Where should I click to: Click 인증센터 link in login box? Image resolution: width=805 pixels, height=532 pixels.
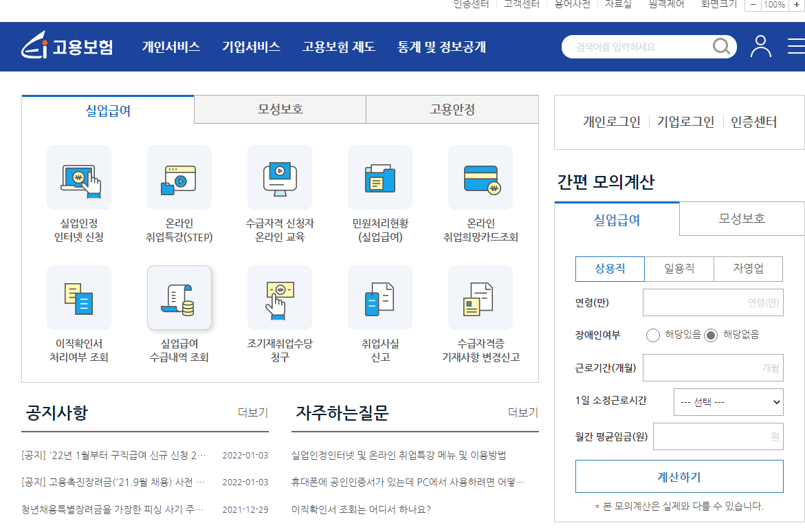coord(753,122)
